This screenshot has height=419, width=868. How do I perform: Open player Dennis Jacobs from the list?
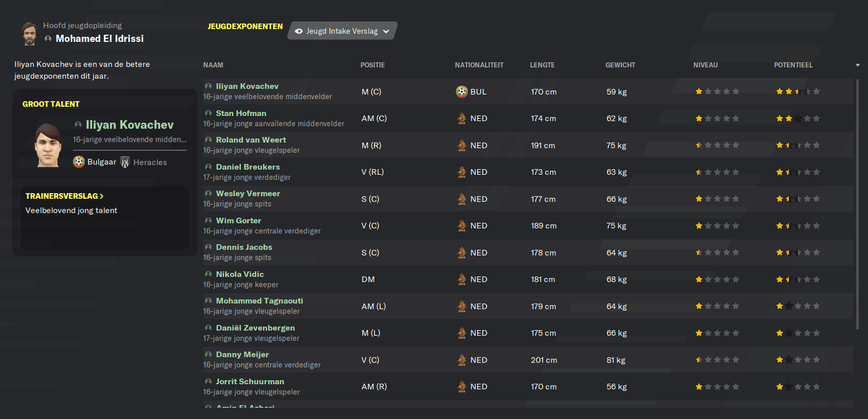244,247
